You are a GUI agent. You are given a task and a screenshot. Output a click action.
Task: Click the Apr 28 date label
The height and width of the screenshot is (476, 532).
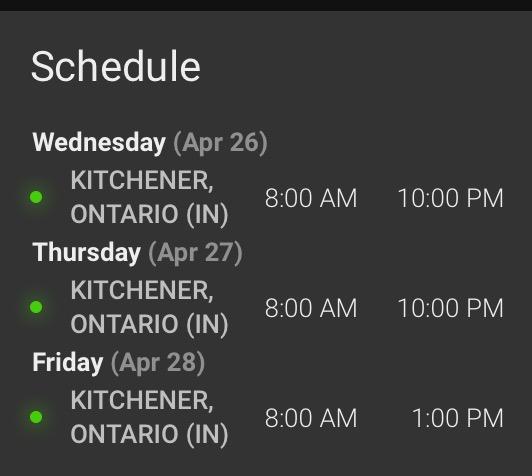pyautogui.click(x=158, y=363)
